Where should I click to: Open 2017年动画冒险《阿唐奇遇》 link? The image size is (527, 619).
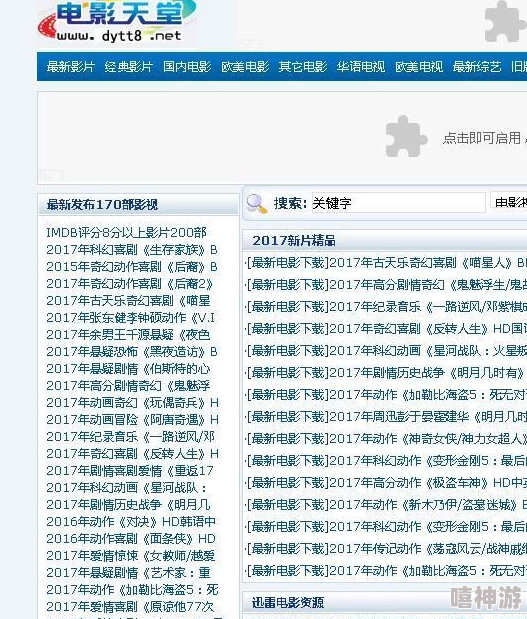click(x=132, y=420)
